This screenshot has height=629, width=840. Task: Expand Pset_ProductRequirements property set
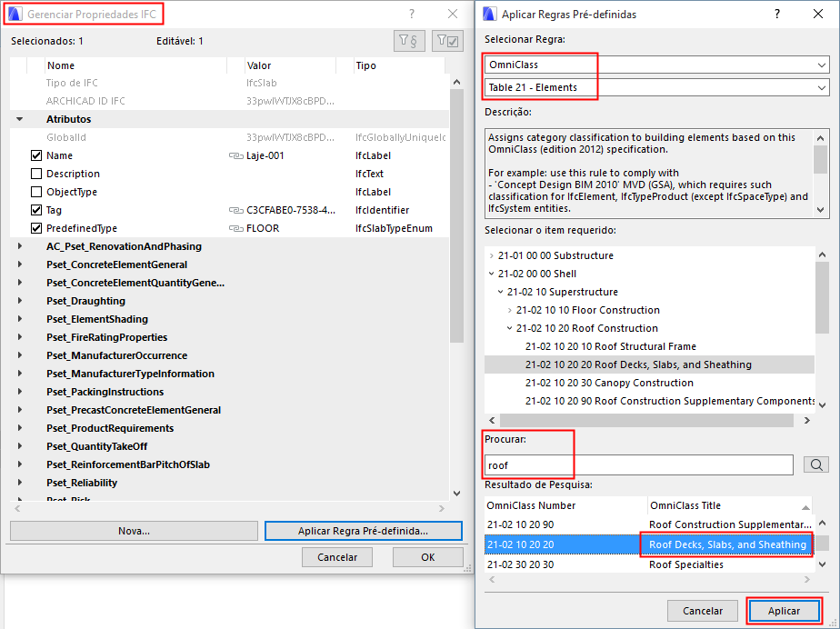pyautogui.click(x=20, y=428)
